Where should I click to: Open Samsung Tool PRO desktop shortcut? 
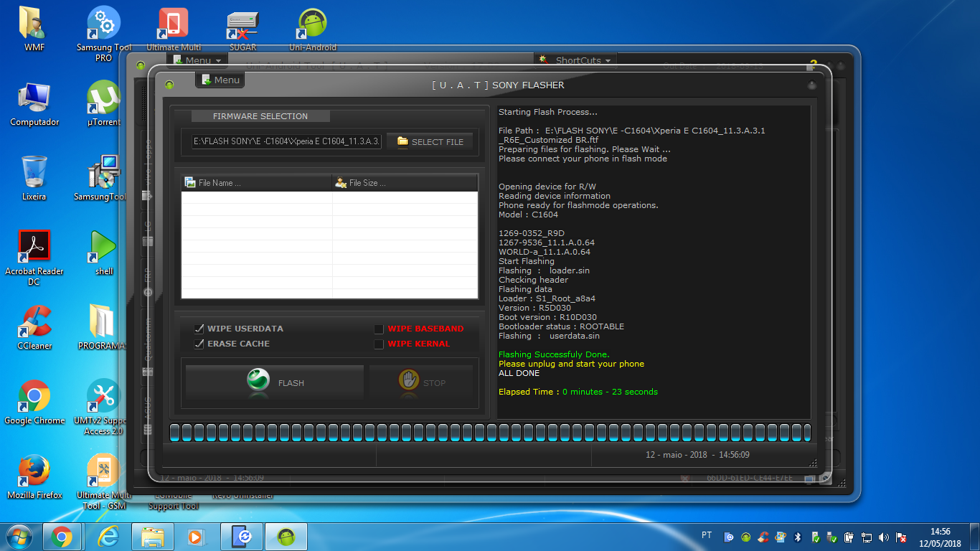[x=104, y=34]
